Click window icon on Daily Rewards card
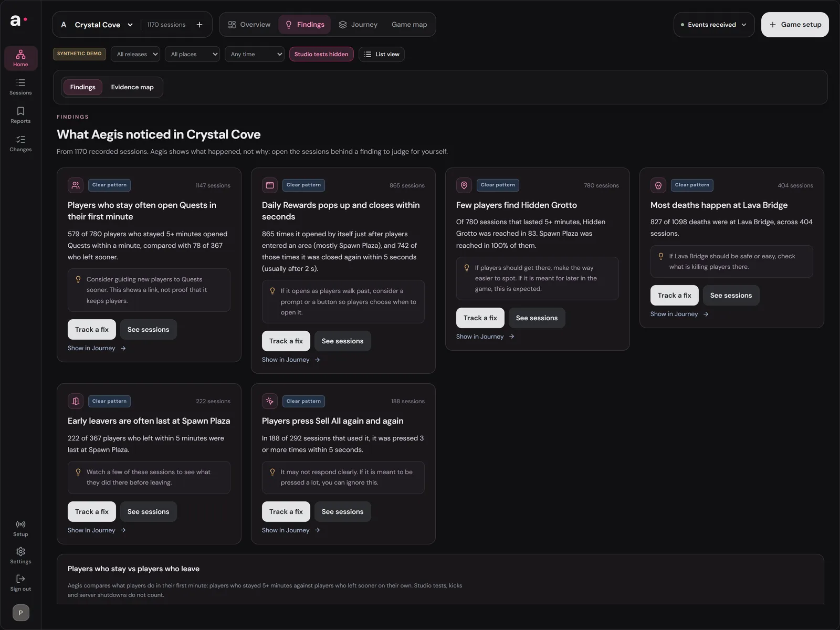Screen dimensions: 840x630 click(x=270, y=185)
